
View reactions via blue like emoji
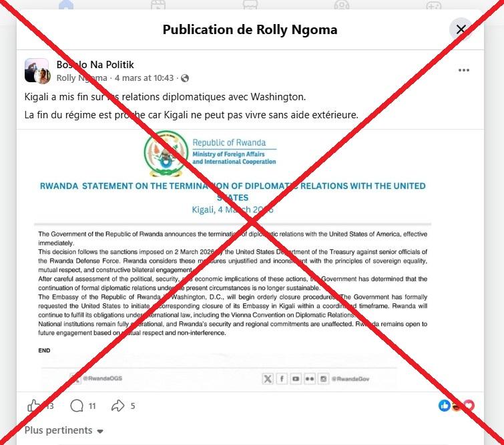click(445, 406)
